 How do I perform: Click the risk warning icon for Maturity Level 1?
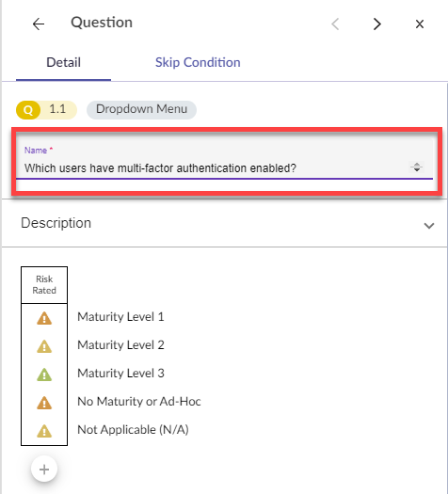pyautogui.click(x=44, y=318)
